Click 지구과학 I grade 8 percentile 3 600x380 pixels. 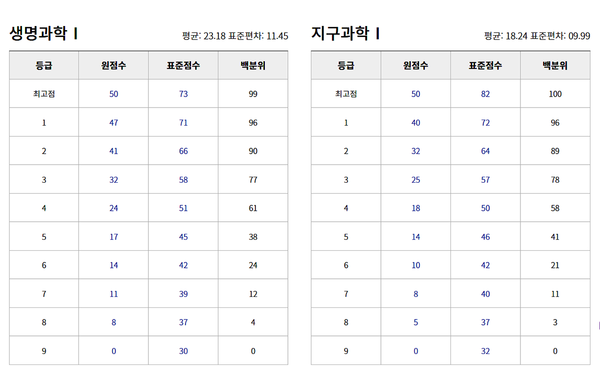[x=555, y=322]
